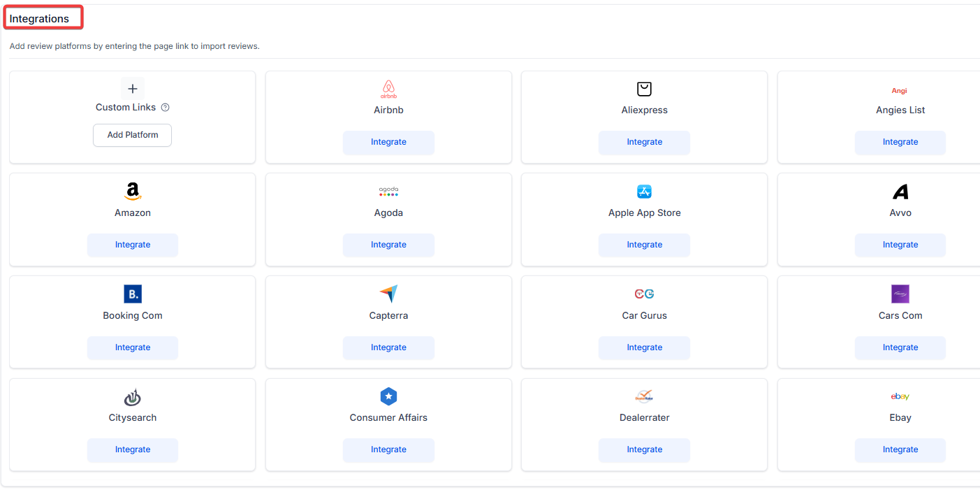This screenshot has height=504, width=980.
Task: Click the Agoda logo icon
Action: click(x=388, y=192)
